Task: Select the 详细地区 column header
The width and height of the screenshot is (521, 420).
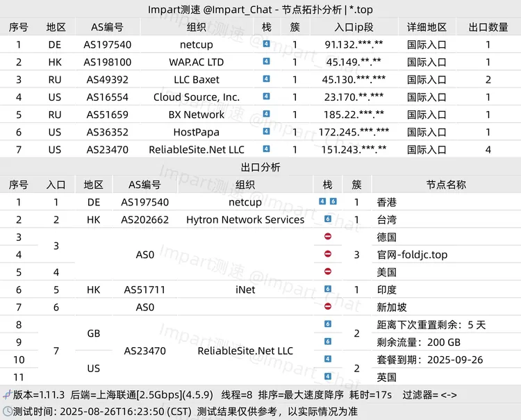Action: [427, 27]
